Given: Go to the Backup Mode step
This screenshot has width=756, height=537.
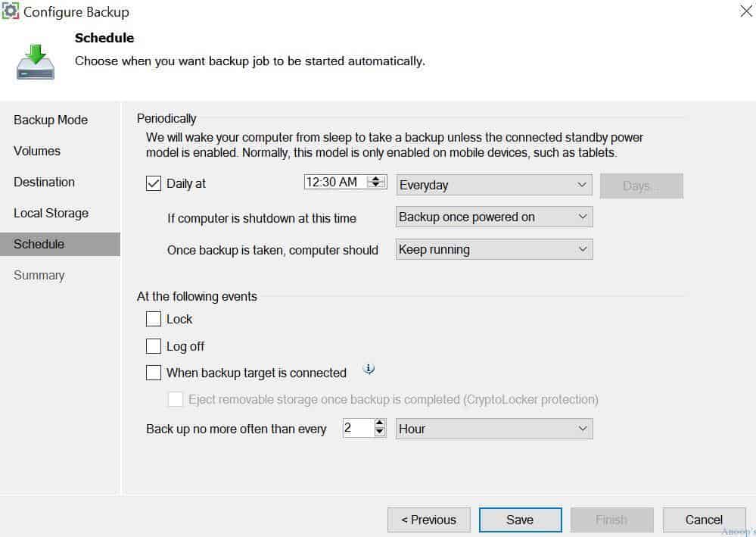Looking at the screenshot, I should pyautogui.click(x=51, y=120).
